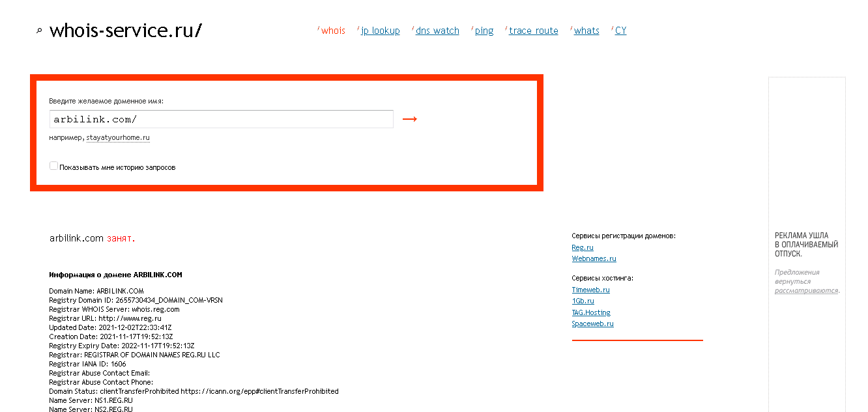This screenshot has height=412, width=868.
Task: Open the whois tab
Action: [333, 31]
